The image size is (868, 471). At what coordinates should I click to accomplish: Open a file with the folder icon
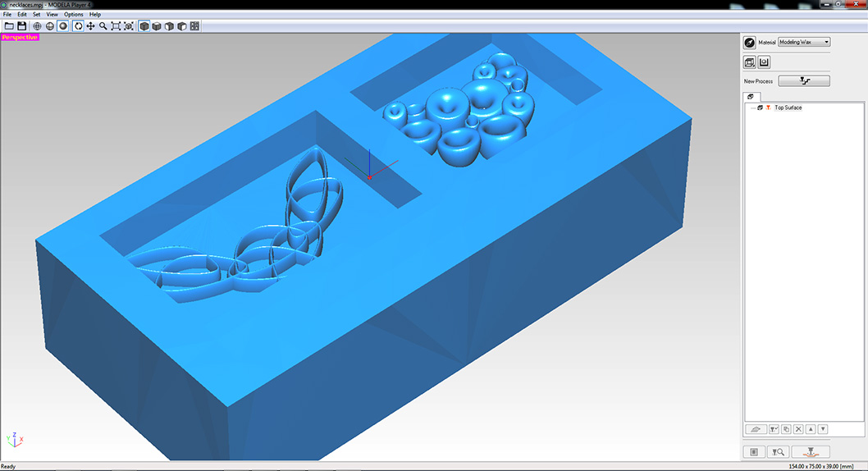coord(9,26)
